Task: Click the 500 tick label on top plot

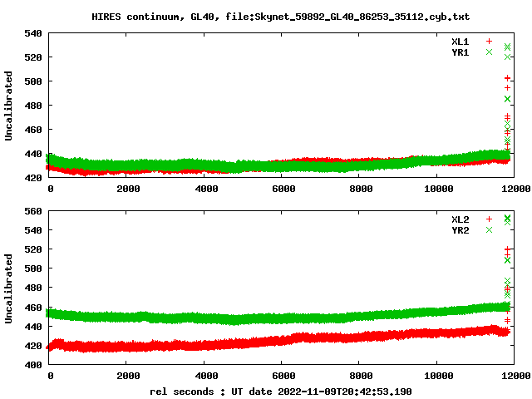Action: pos(33,81)
